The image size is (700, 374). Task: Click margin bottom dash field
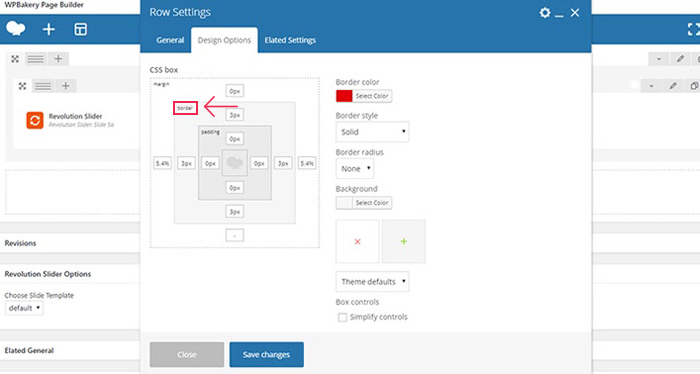pyautogui.click(x=235, y=235)
